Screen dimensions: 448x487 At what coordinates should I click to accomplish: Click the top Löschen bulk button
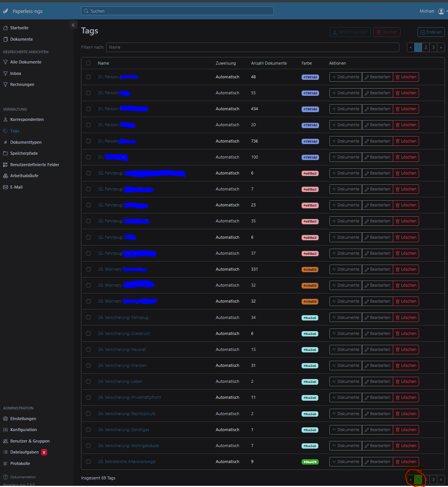pyautogui.click(x=387, y=32)
